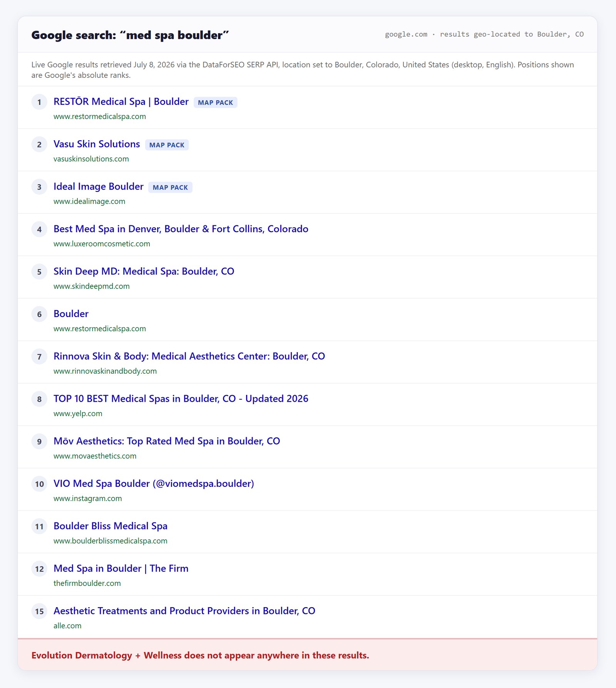Click the 'Google search: med spa boulder' heading

pyautogui.click(x=130, y=35)
